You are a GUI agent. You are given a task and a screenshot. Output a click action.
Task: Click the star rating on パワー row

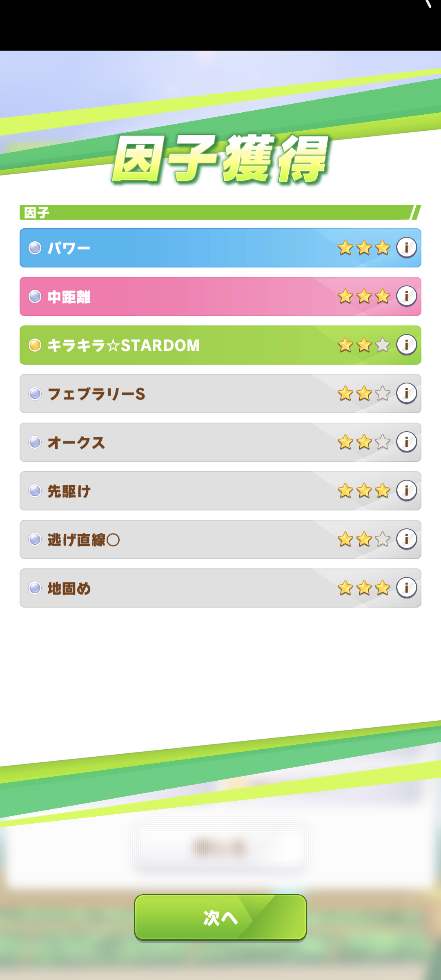(364, 247)
